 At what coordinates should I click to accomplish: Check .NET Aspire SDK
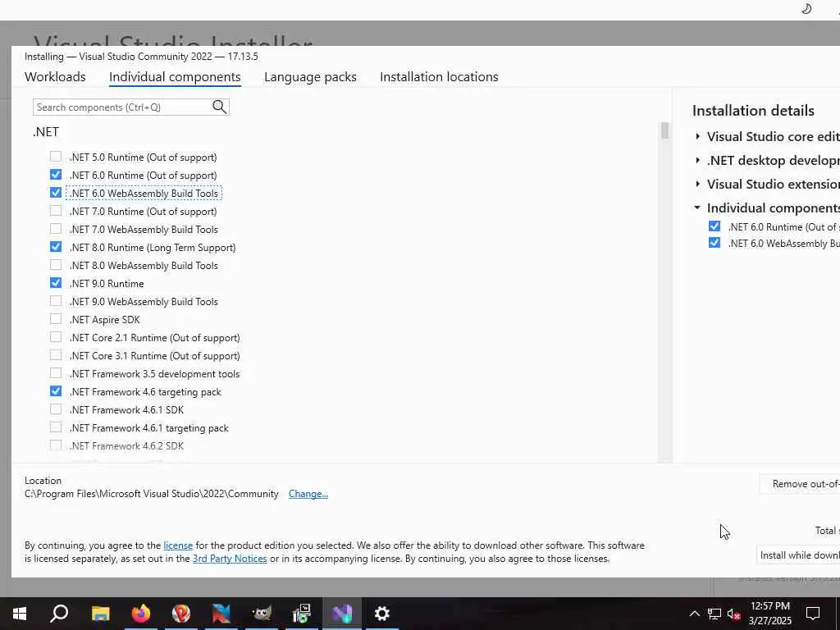[56, 319]
